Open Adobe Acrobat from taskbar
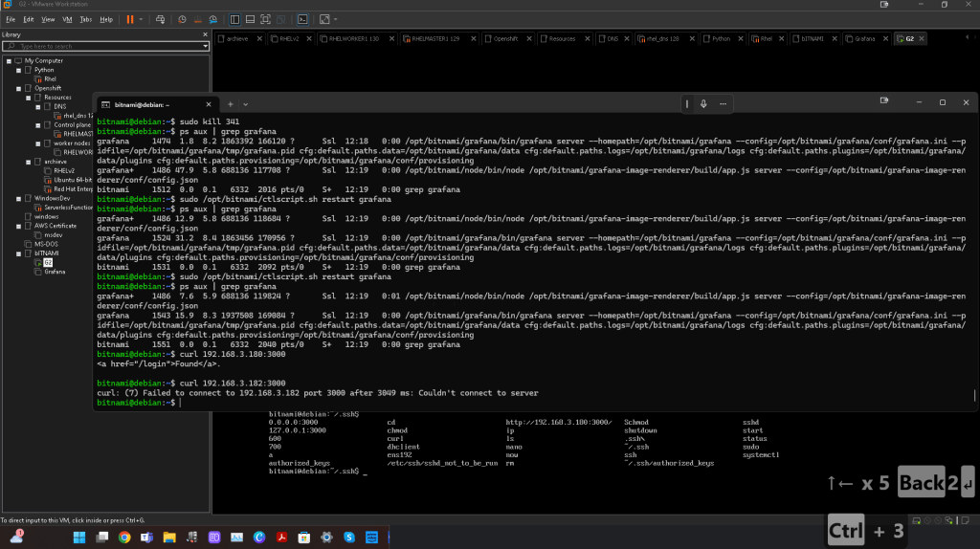The height and width of the screenshot is (549, 980). [x=282, y=538]
